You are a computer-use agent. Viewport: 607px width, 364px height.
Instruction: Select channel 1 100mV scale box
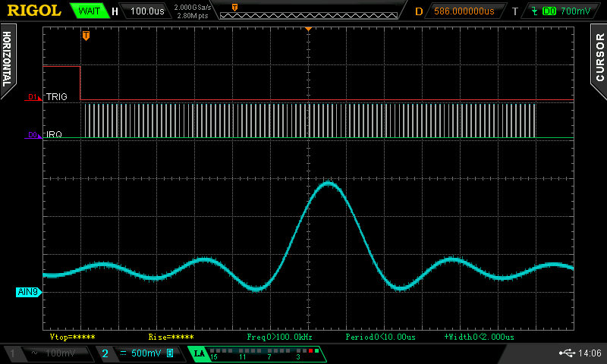coord(56,353)
